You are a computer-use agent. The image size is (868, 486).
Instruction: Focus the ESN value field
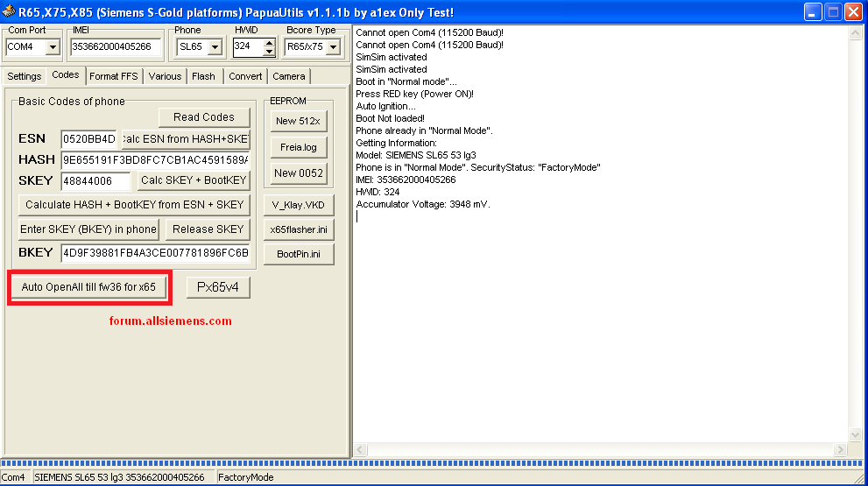[x=89, y=139]
